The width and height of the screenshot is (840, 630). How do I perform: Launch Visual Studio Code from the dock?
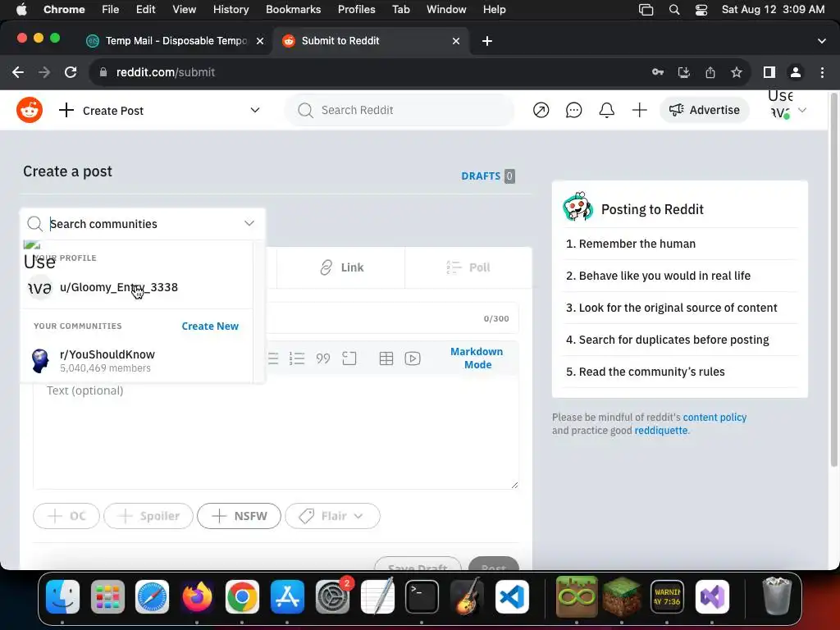click(512, 597)
